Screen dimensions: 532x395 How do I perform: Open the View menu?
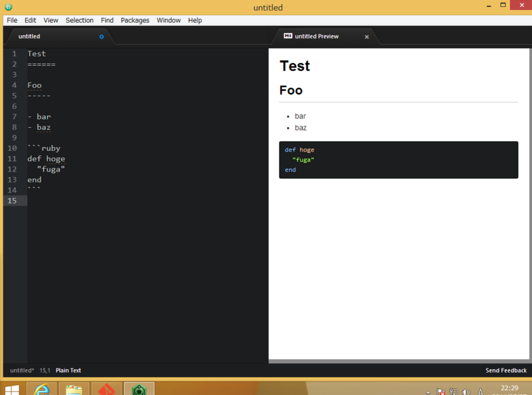point(51,21)
